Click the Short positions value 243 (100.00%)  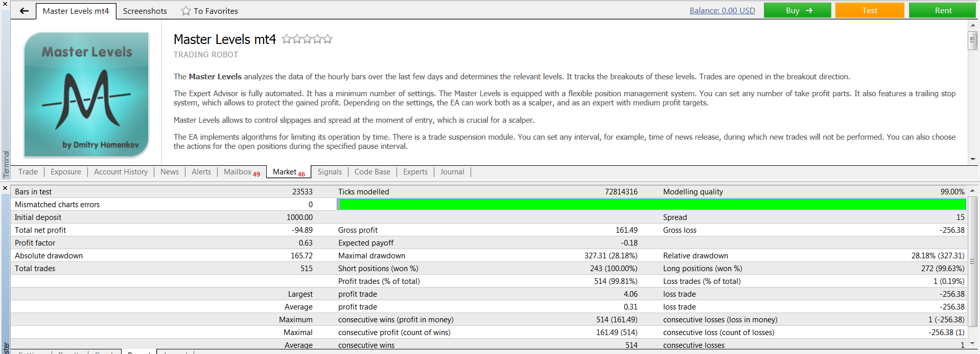pos(614,269)
